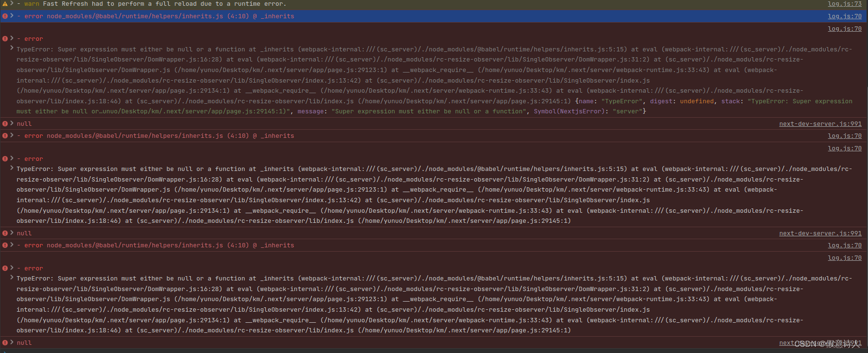
Task: Expand the second '- error' entry arrow
Action: point(12,158)
